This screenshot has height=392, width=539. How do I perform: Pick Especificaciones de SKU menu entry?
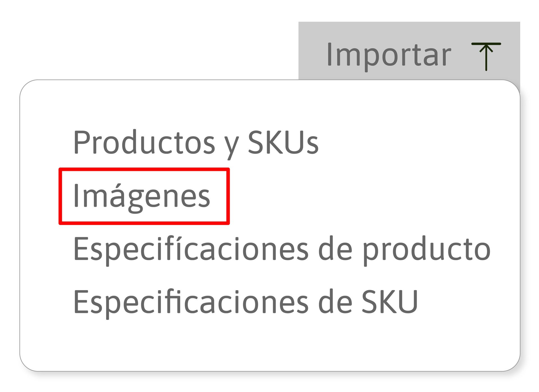point(245,302)
